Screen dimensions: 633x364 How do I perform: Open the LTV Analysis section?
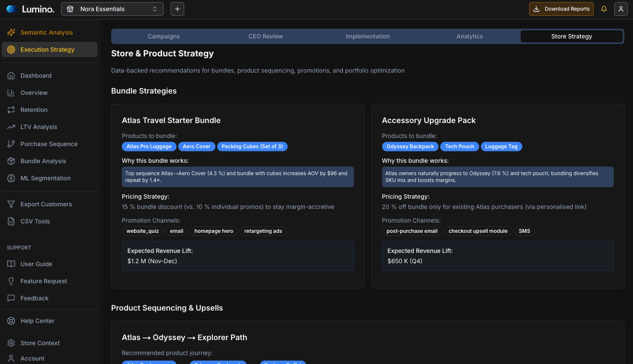[x=38, y=127]
